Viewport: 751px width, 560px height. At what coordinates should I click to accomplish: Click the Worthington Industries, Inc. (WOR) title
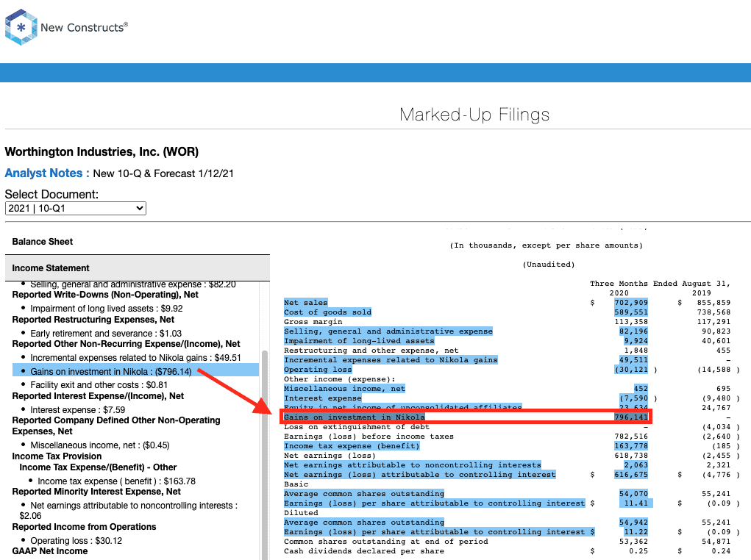102,151
